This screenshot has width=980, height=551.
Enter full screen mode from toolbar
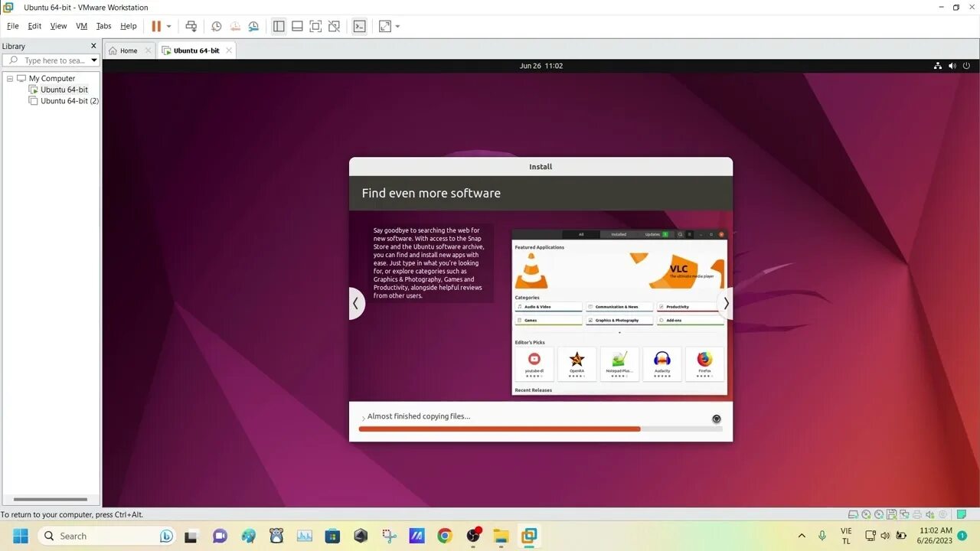tap(315, 26)
